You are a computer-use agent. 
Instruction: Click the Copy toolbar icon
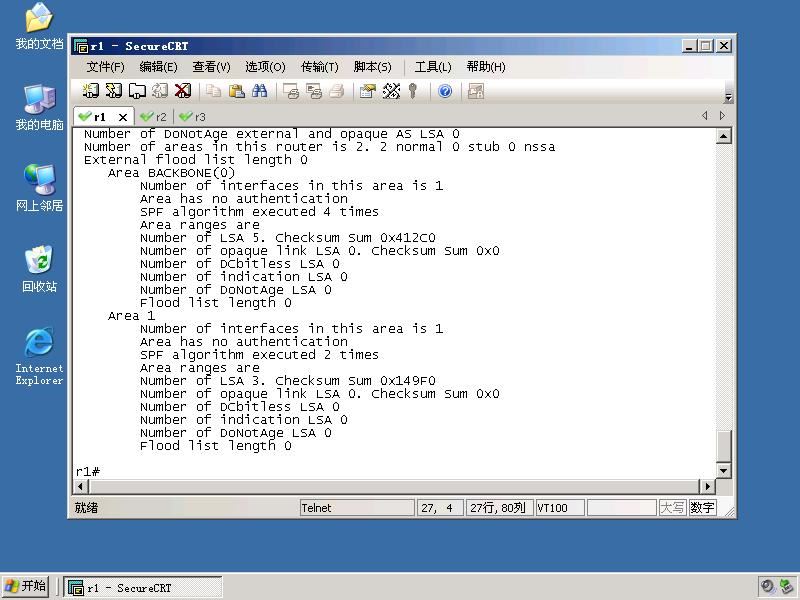click(213, 91)
